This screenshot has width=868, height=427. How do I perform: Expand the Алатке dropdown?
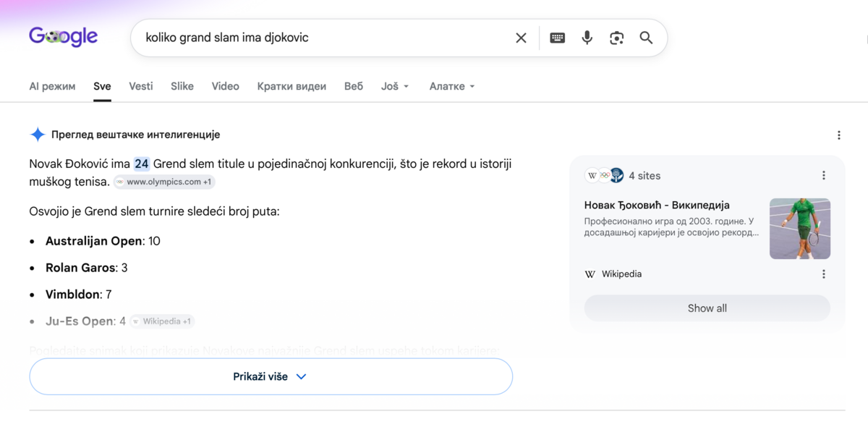452,86
